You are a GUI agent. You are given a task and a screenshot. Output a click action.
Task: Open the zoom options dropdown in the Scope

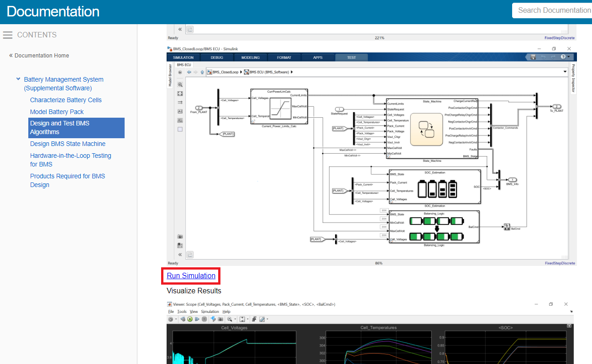click(x=235, y=319)
